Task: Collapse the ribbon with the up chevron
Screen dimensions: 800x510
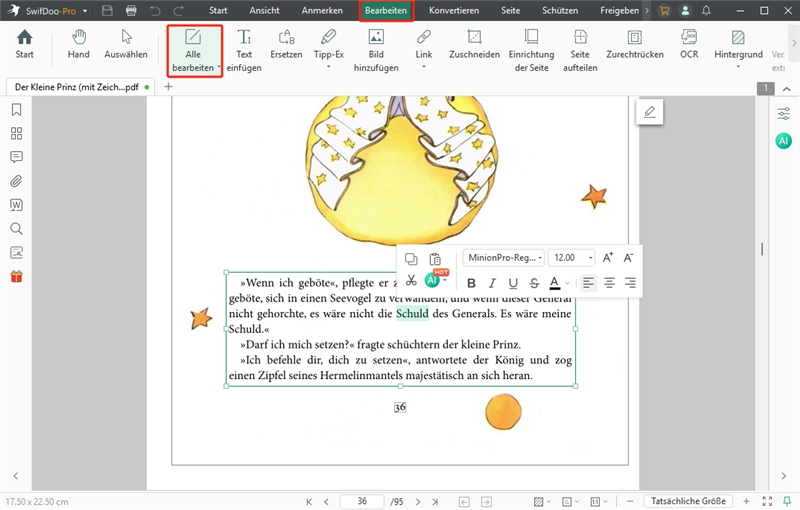Action: tap(787, 89)
